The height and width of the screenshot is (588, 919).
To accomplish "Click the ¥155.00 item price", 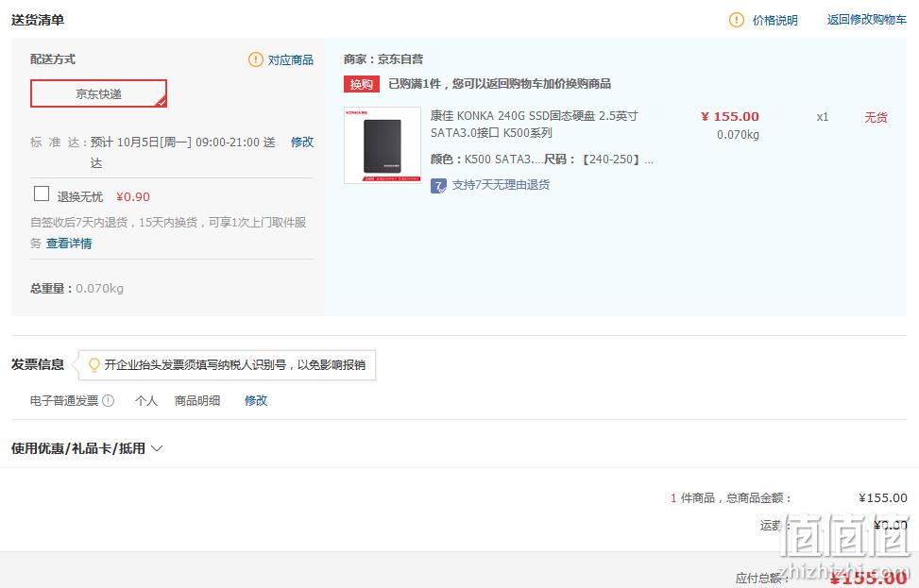I will pyautogui.click(x=730, y=116).
